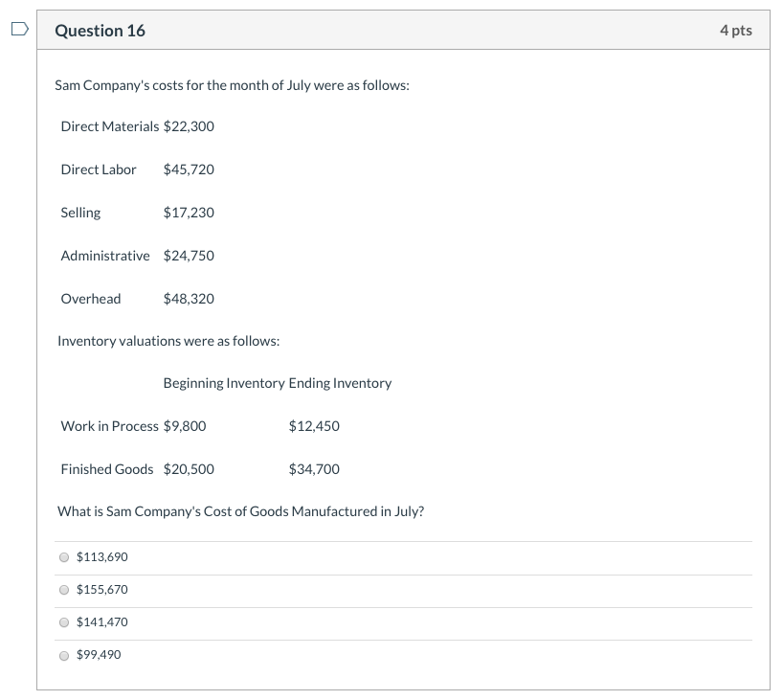Click the Question 16 heading

pyautogui.click(x=100, y=31)
